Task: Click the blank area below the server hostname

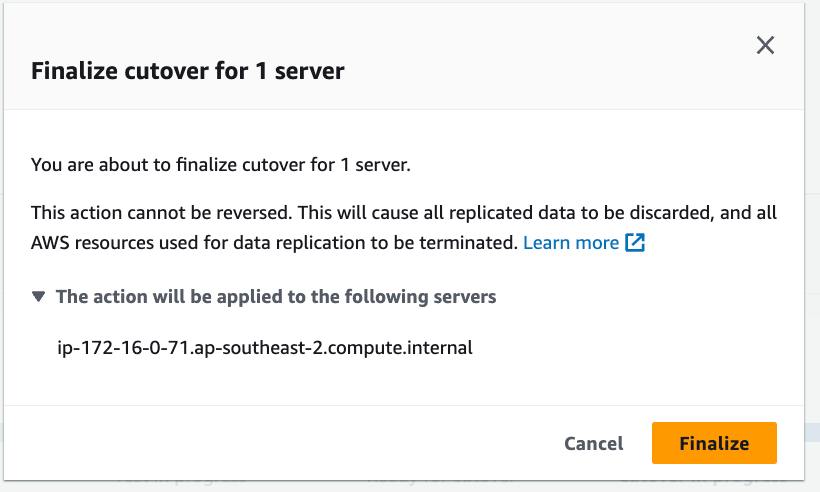Action: pos(300,382)
